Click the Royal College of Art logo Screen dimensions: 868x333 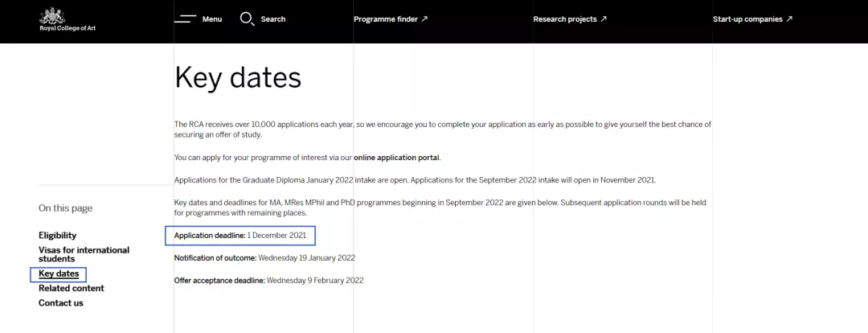68,19
